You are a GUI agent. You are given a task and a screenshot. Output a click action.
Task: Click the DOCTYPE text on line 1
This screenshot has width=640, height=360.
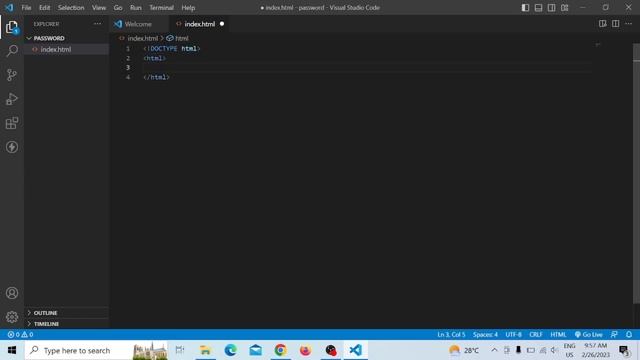(x=164, y=49)
